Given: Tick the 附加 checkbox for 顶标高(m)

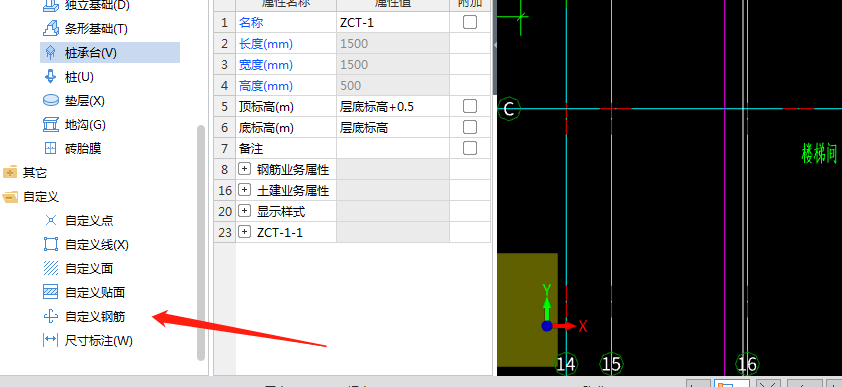Looking at the screenshot, I should pos(470,106).
